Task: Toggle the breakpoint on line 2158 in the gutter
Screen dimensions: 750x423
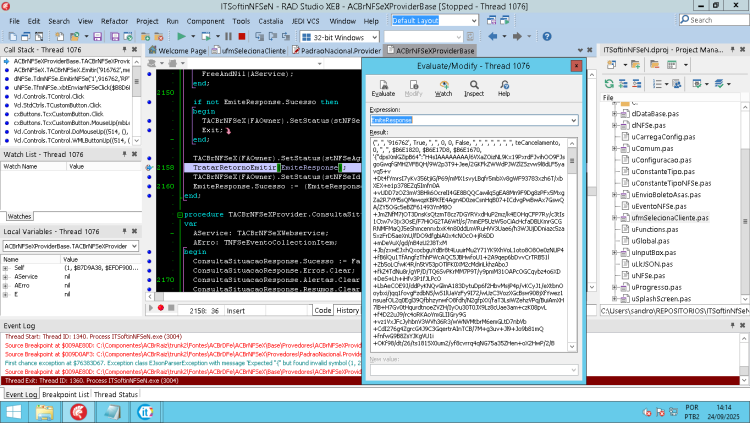Action: click(149, 167)
